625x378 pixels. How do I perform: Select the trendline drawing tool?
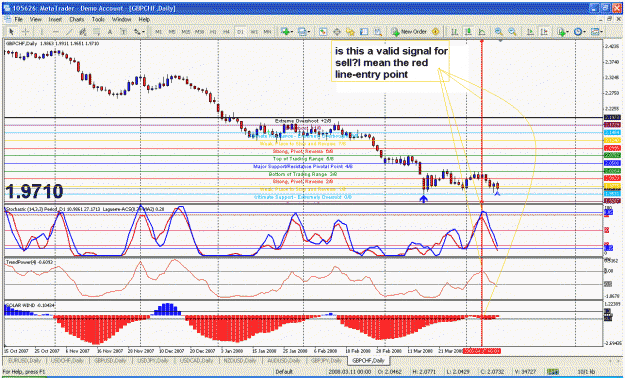(x=69, y=32)
